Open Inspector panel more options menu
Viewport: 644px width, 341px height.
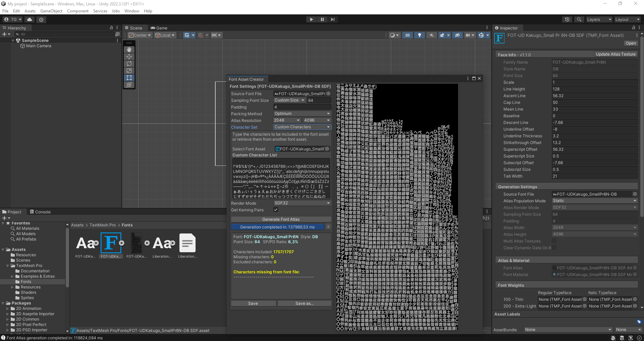pos(639,28)
